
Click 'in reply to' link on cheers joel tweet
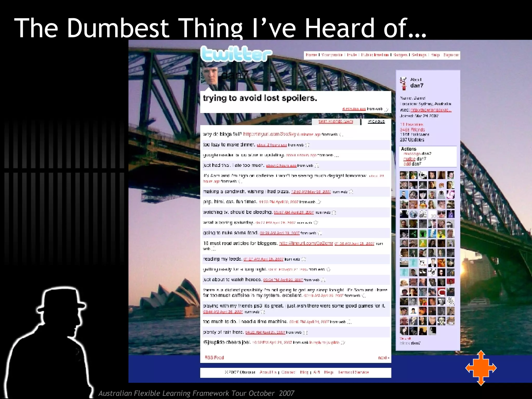pyautogui.click(x=324, y=343)
